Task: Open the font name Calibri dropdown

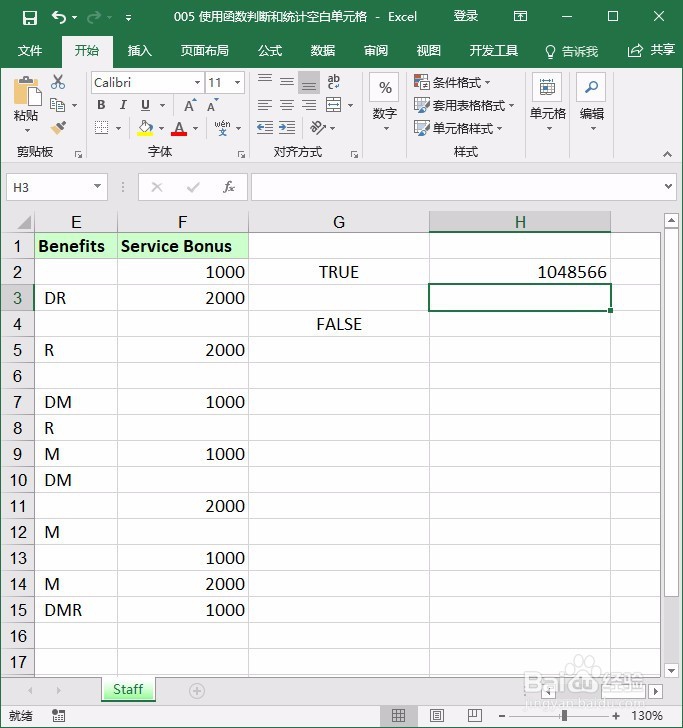Action: click(197, 83)
